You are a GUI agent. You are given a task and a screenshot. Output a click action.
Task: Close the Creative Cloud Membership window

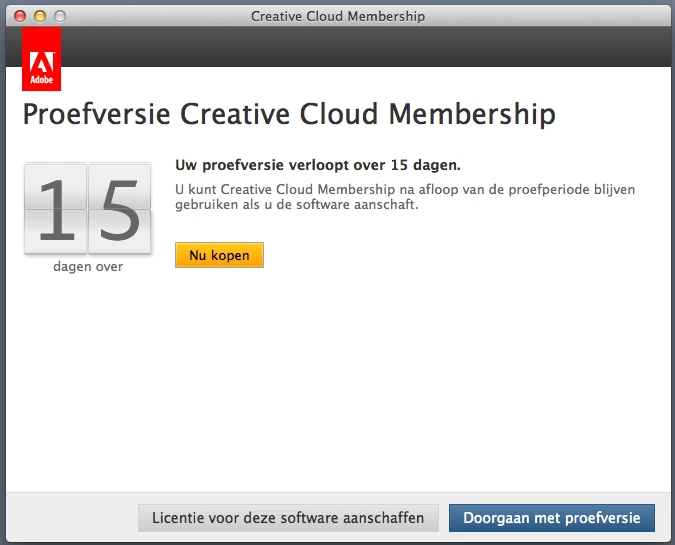(x=20, y=16)
